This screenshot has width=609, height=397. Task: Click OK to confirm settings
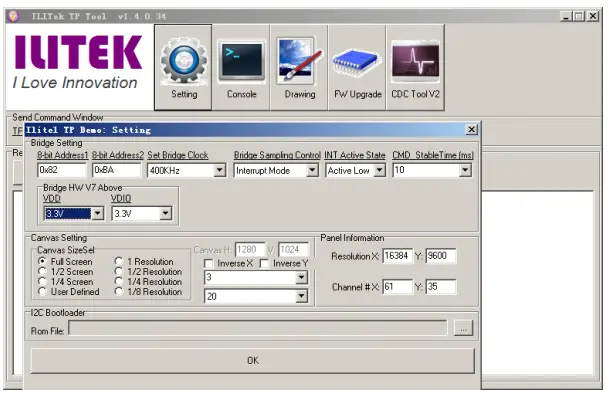[252, 360]
